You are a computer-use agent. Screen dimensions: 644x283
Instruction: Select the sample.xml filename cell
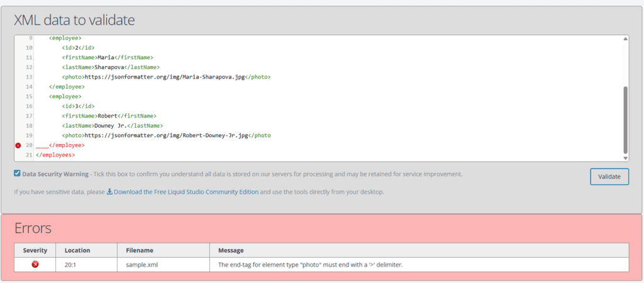[x=164, y=265]
